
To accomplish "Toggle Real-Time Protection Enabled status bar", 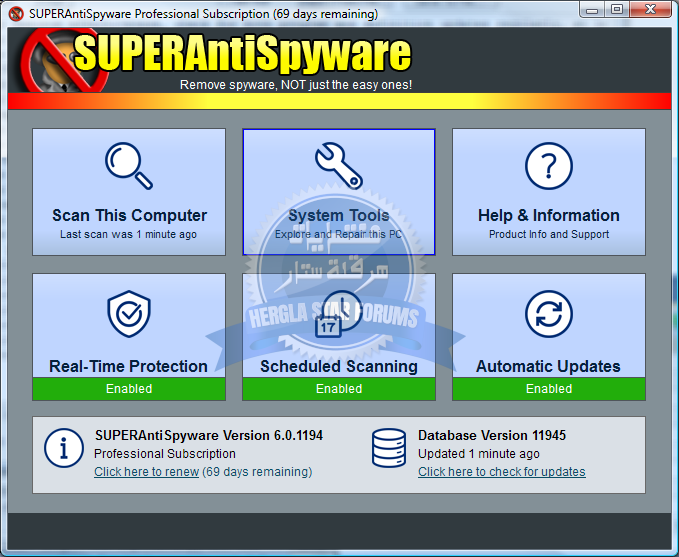I will (x=129, y=389).
